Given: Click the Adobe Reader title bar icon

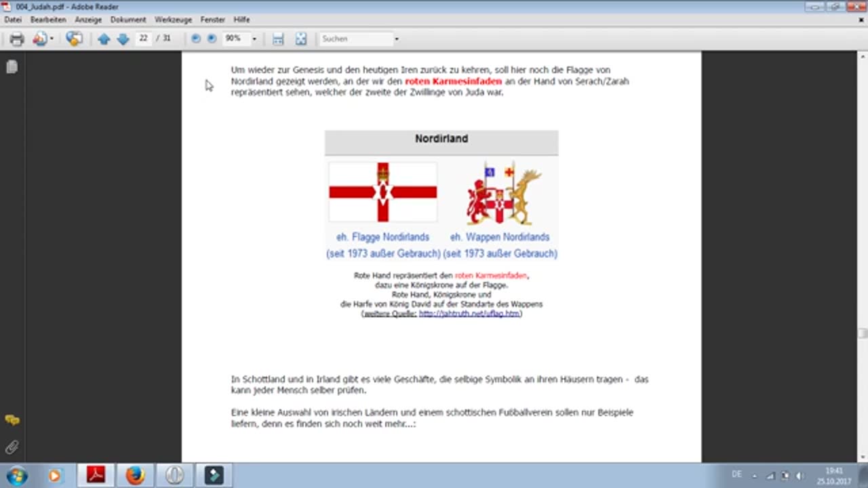Looking at the screenshot, I should [7, 7].
